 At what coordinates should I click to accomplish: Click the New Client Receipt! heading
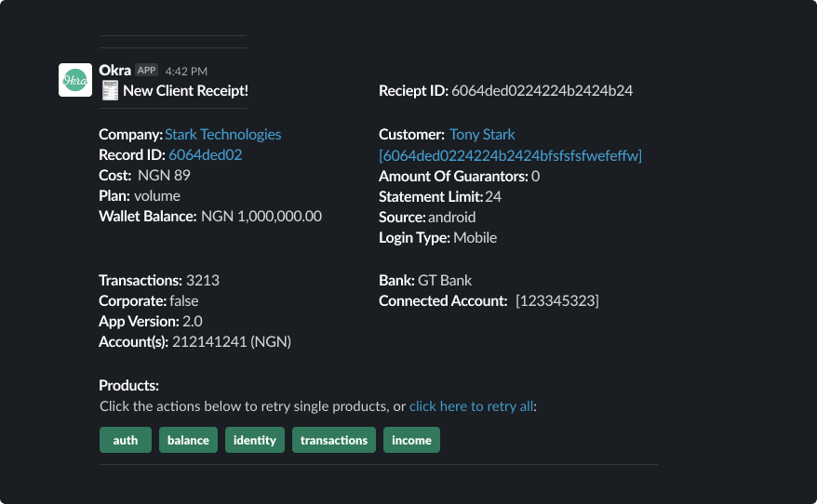[x=185, y=90]
